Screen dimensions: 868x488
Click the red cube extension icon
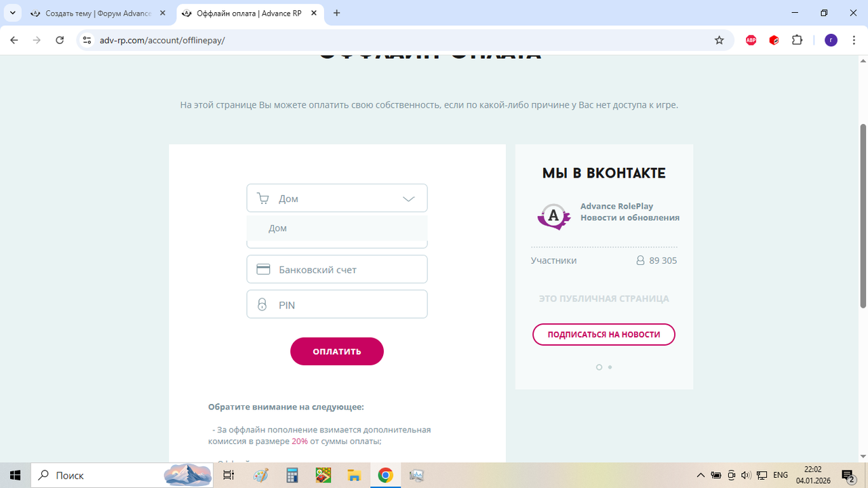coord(774,40)
